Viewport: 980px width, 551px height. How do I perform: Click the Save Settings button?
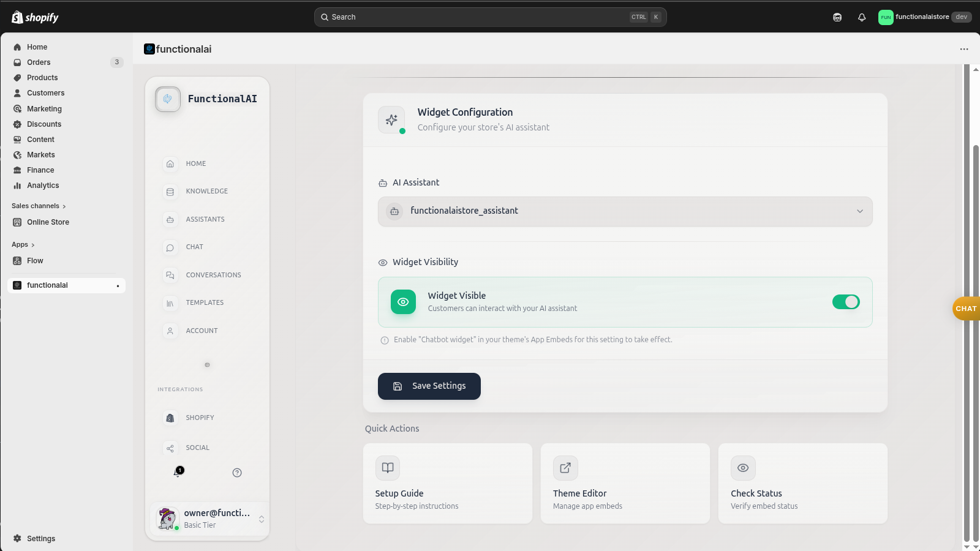pos(429,386)
